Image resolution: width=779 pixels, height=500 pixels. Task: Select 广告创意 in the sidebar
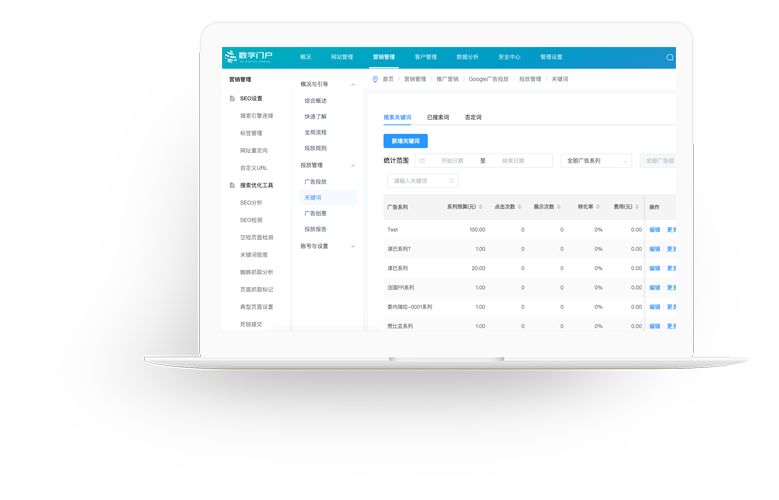(x=315, y=213)
